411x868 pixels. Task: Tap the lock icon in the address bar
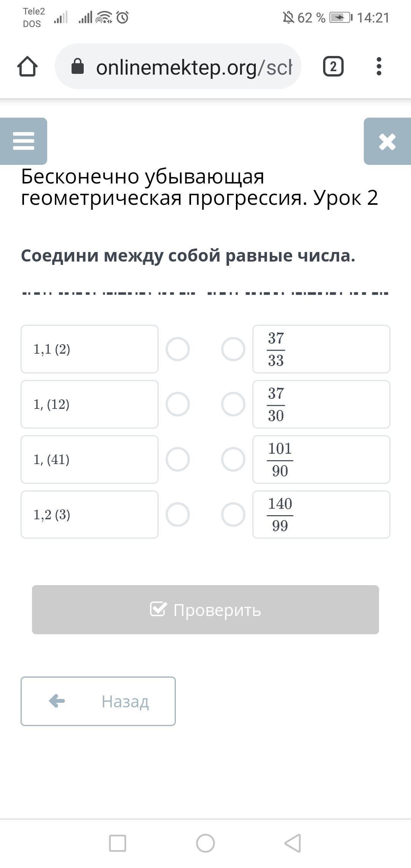click(78, 67)
